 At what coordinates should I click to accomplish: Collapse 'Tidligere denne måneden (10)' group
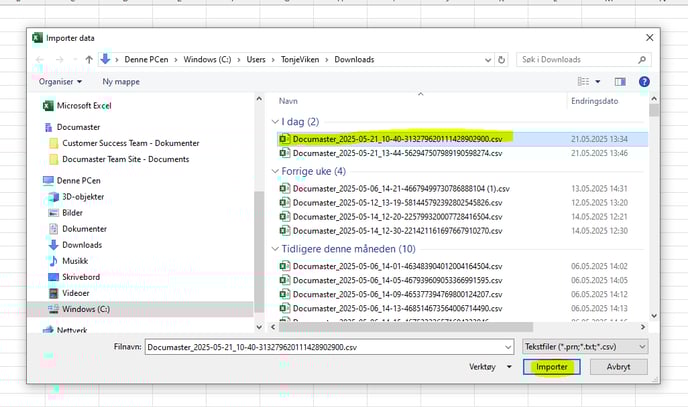[x=275, y=249]
